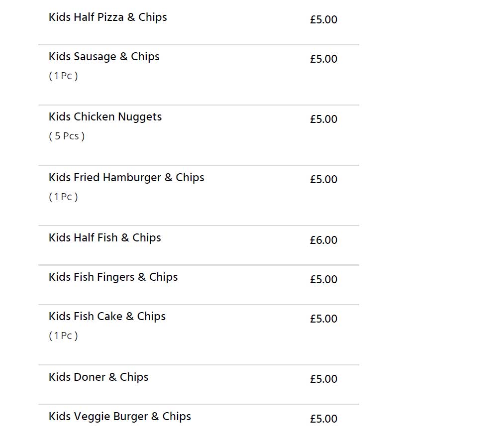Screen dimensions: 502x448
Task: Click the 1 Pc note under Sausage
Action: pos(63,76)
